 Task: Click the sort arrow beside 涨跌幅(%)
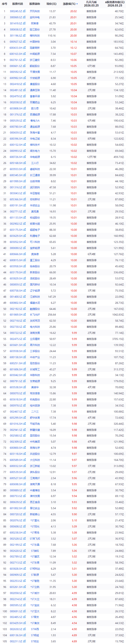[x=77, y=4]
